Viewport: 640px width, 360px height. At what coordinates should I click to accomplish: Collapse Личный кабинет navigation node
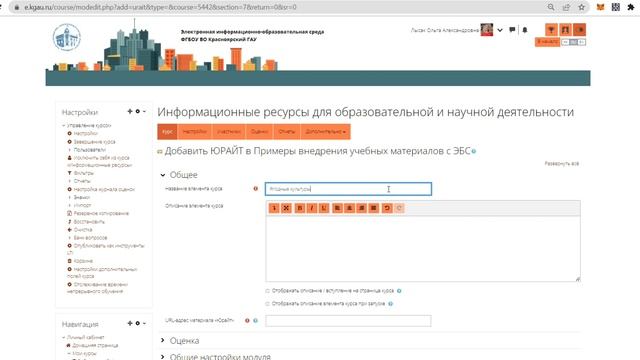tap(64, 338)
